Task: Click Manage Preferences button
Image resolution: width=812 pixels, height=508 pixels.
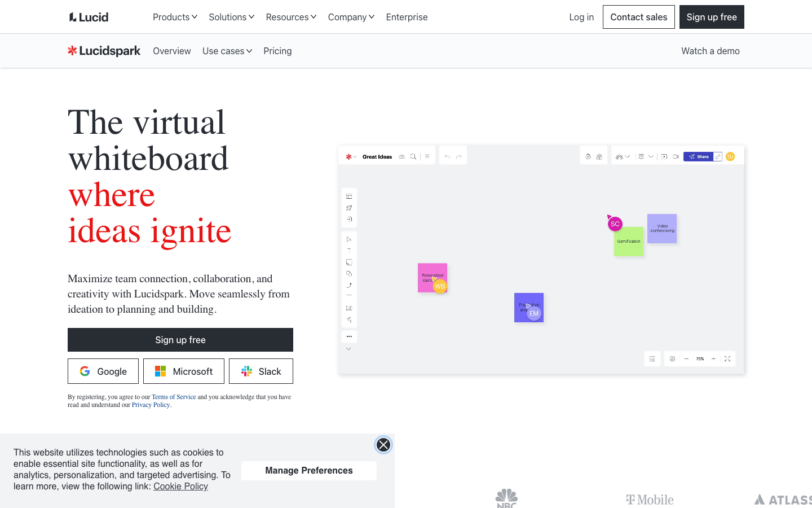Action: [x=309, y=471]
